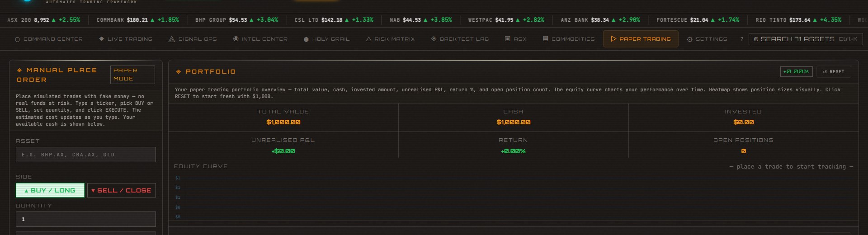Click the Open Positions 0 value
Image resolution: width=868 pixels, height=235 pixels.
744,151
